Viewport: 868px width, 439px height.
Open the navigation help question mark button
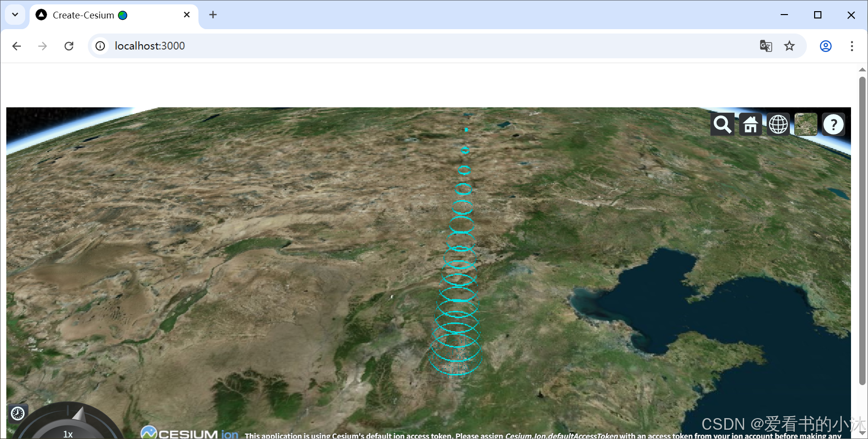point(834,124)
